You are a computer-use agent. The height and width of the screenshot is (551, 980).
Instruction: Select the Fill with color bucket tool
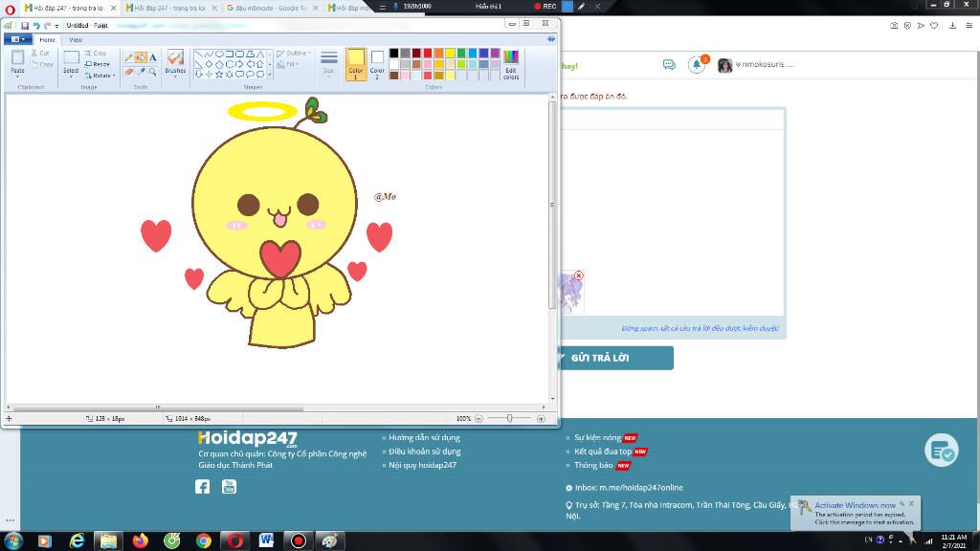tap(141, 57)
